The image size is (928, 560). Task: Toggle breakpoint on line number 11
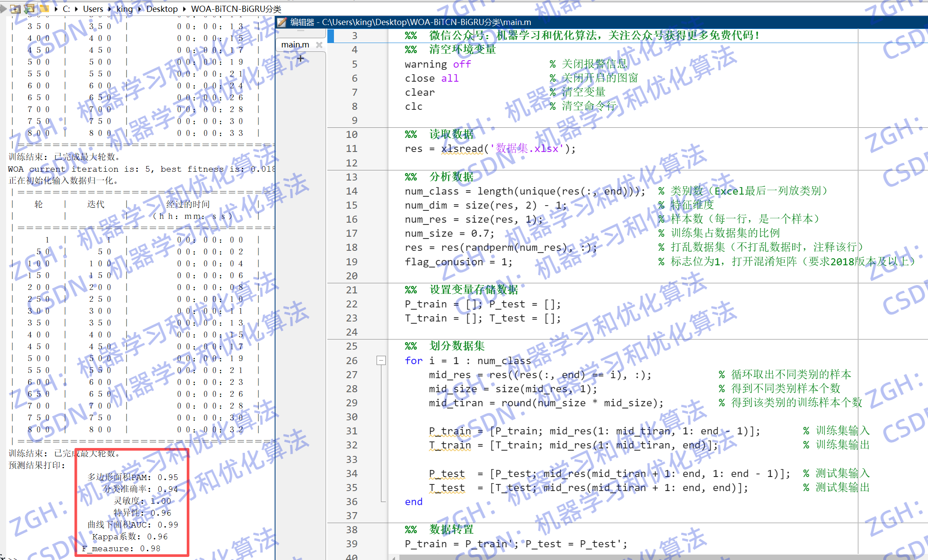click(352, 148)
